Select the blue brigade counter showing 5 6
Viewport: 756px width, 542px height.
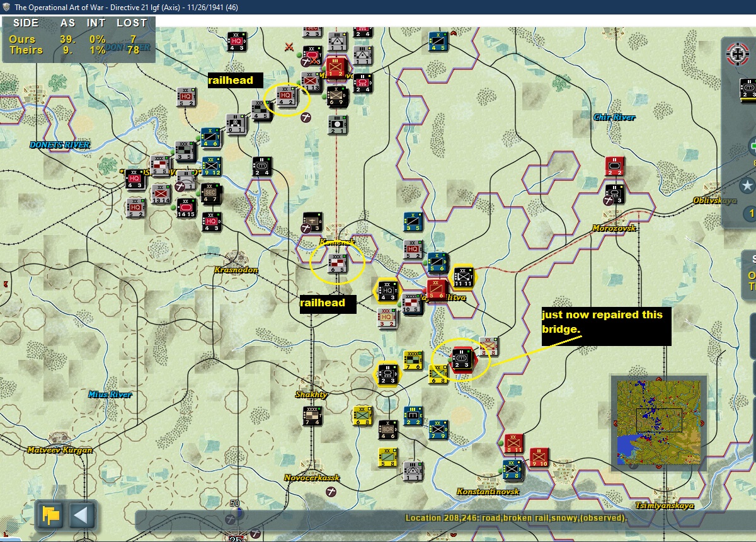[438, 263]
